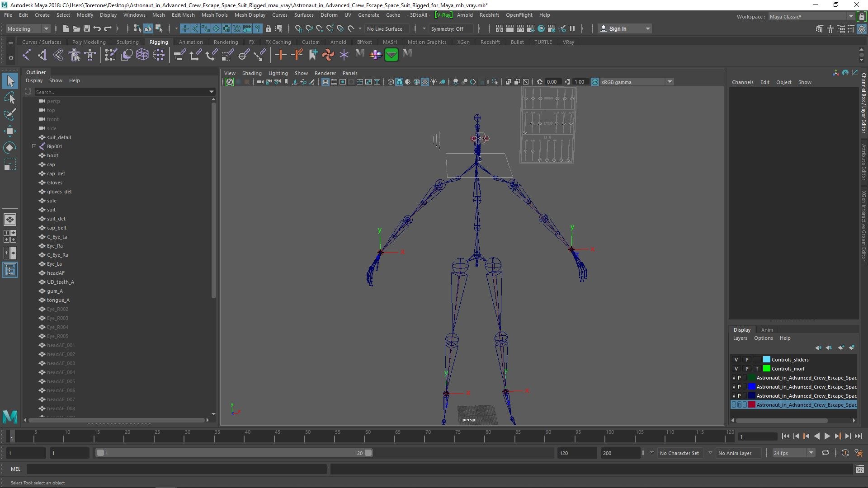Click Play forwards button
The image size is (868, 488).
[x=827, y=436]
